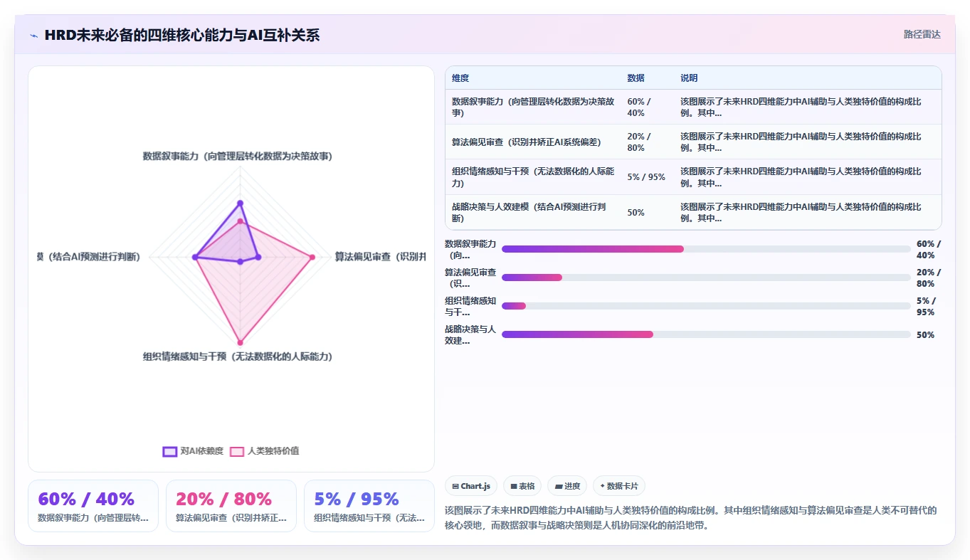
Task: Click the purple 对AI依赖度 legend swatch
Action: click(x=169, y=451)
